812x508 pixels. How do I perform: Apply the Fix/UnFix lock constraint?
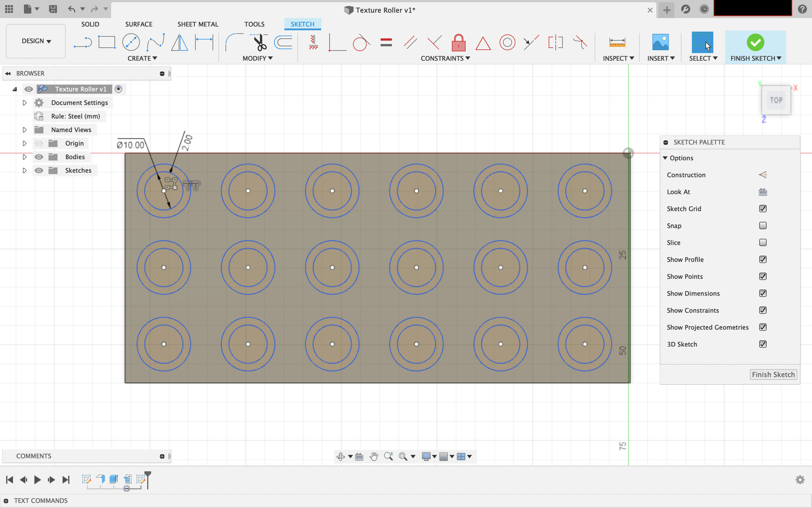[x=458, y=42]
